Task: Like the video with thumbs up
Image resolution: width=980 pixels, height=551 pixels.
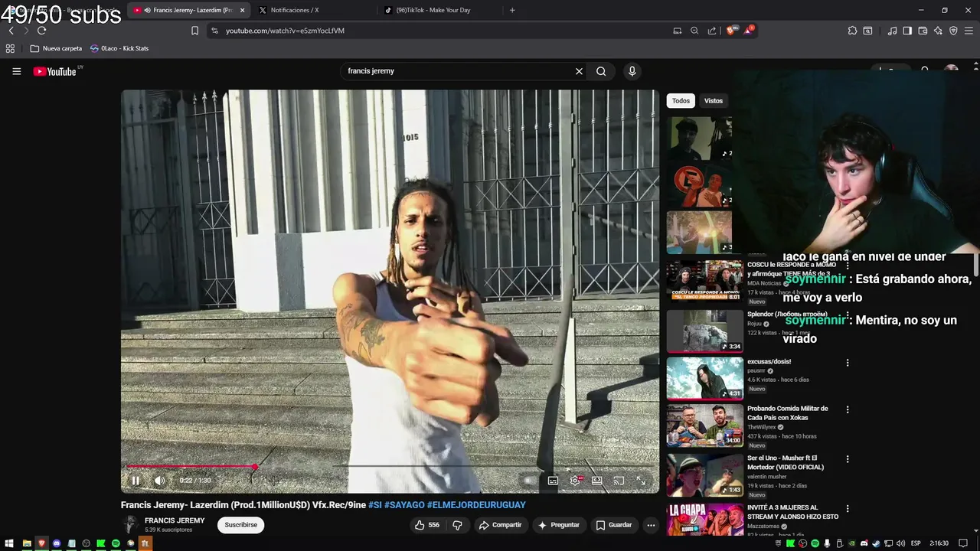Action: [427, 525]
